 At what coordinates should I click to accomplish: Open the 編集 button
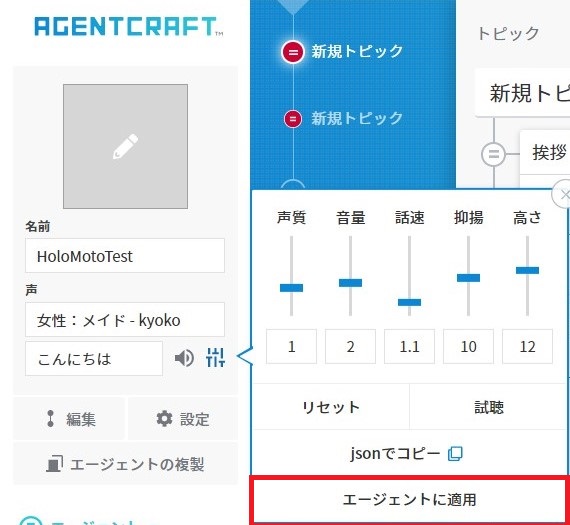tap(69, 419)
